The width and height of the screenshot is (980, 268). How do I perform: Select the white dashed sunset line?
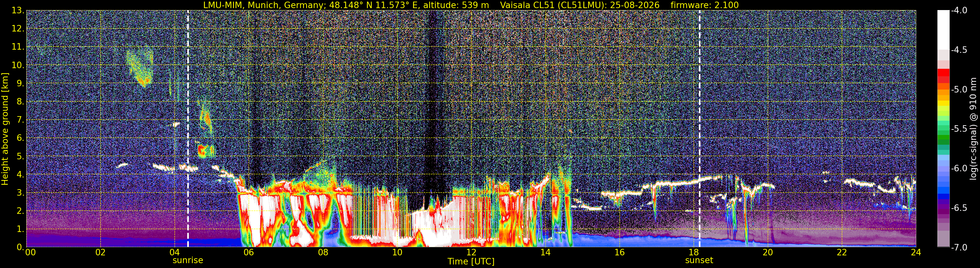tap(699, 129)
